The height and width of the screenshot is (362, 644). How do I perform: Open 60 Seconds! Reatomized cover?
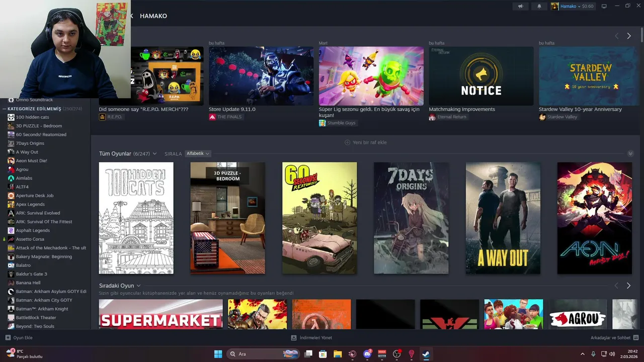pos(319,218)
